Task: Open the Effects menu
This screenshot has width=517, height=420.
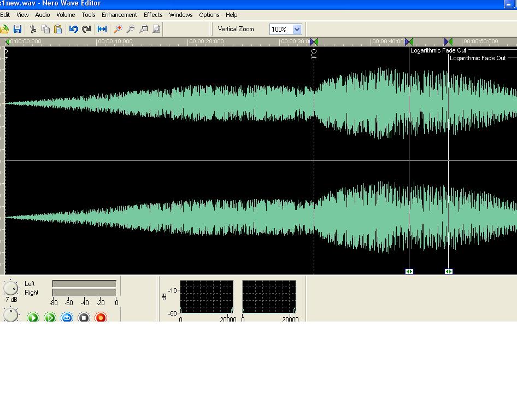Action: [x=153, y=15]
